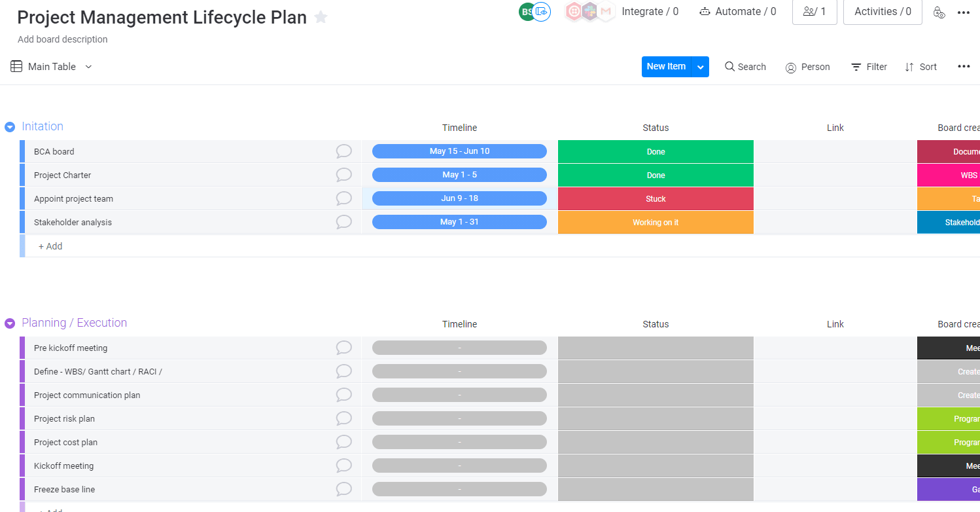This screenshot has height=512, width=980.
Task: Click Add board description text
Action: coord(63,39)
